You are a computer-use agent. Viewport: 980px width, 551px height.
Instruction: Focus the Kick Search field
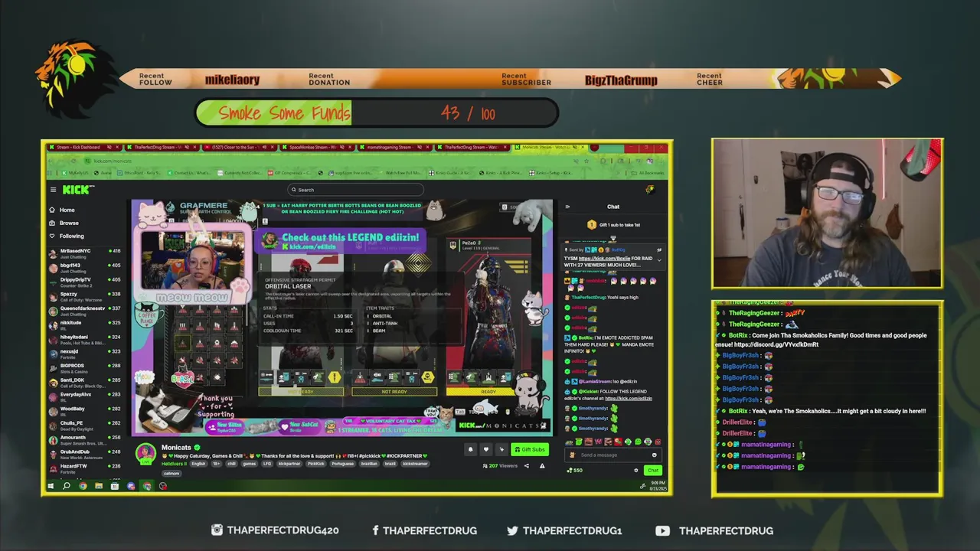pyautogui.click(x=355, y=190)
